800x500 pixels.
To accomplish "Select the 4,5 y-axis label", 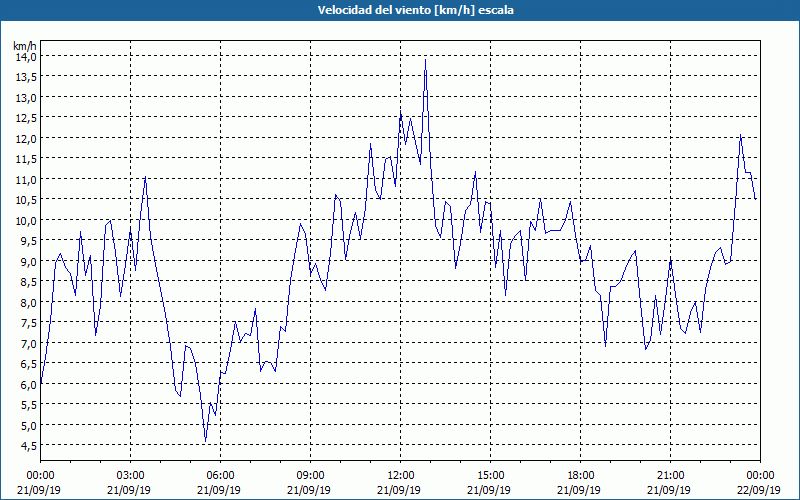I will 28,446.
